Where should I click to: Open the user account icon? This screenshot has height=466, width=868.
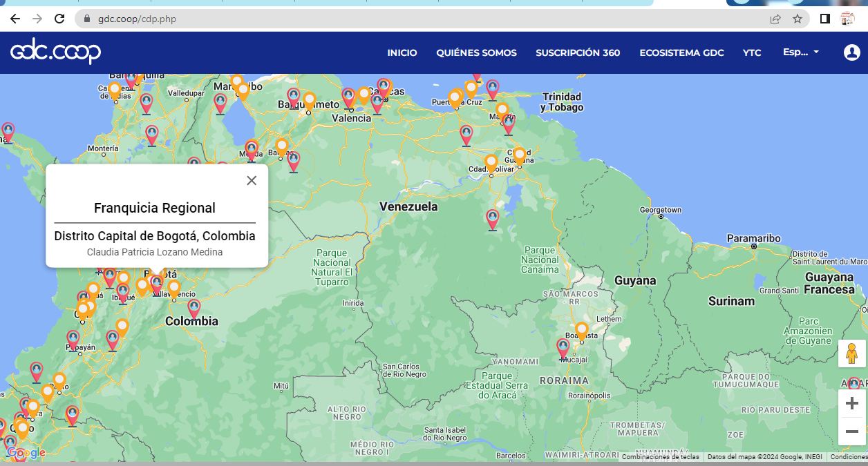[x=852, y=52]
